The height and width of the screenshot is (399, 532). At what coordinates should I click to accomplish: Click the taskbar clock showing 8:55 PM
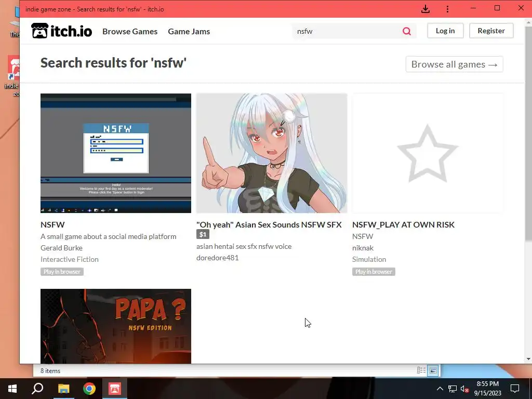coord(487,389)
